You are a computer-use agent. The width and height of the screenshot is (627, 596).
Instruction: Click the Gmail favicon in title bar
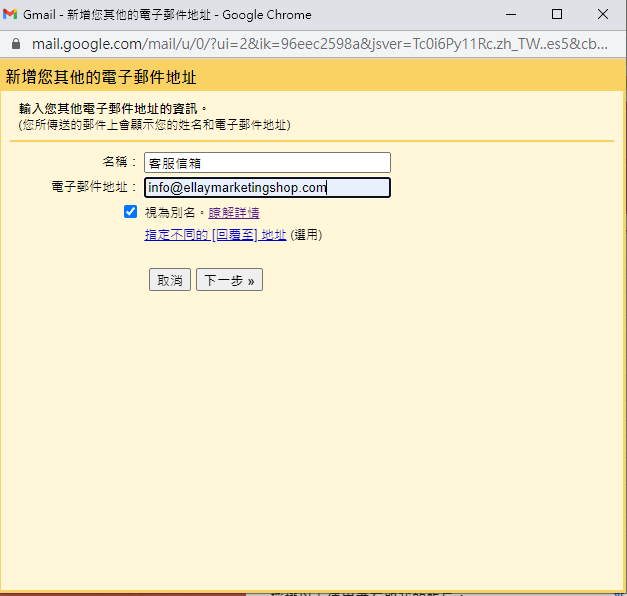pos(11,15)
